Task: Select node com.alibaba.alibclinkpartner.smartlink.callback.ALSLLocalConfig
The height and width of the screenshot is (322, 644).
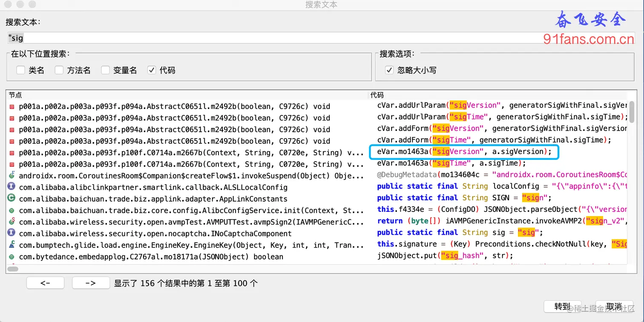Action: (153, 187)
